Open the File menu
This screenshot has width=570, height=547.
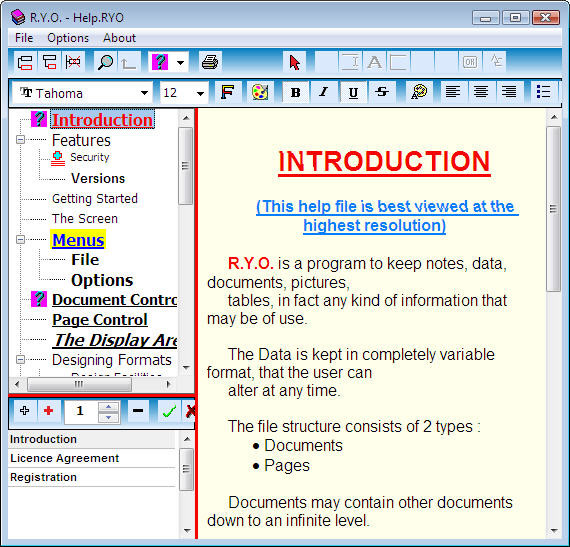click(x=24, y=38)
